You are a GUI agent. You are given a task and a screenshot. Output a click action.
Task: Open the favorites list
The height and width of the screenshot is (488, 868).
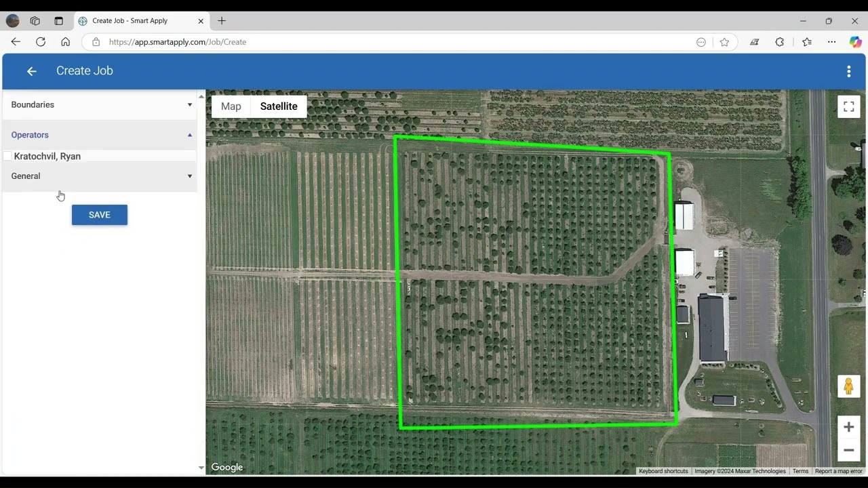click(806, 42)
